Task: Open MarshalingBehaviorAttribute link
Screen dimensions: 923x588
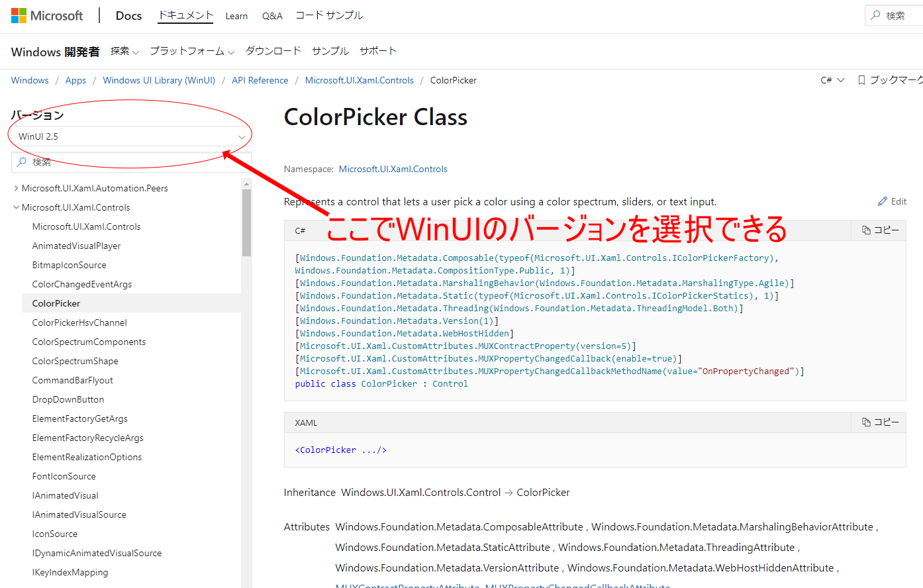Action: pyautogui.click(x=732, y=526)
